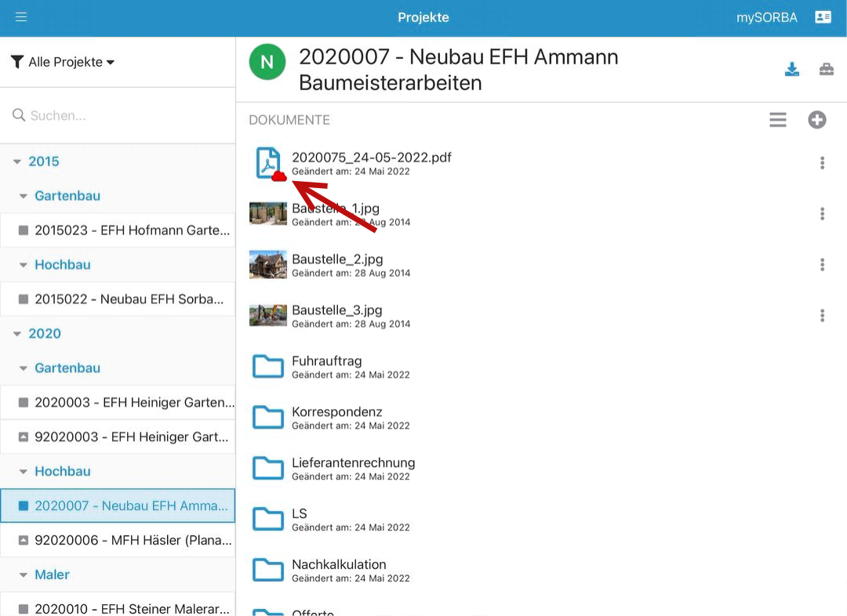Viewport: 847px width, 616px height.
Task: Open the hamburger menu in top bar
Action: click(21, 17)
